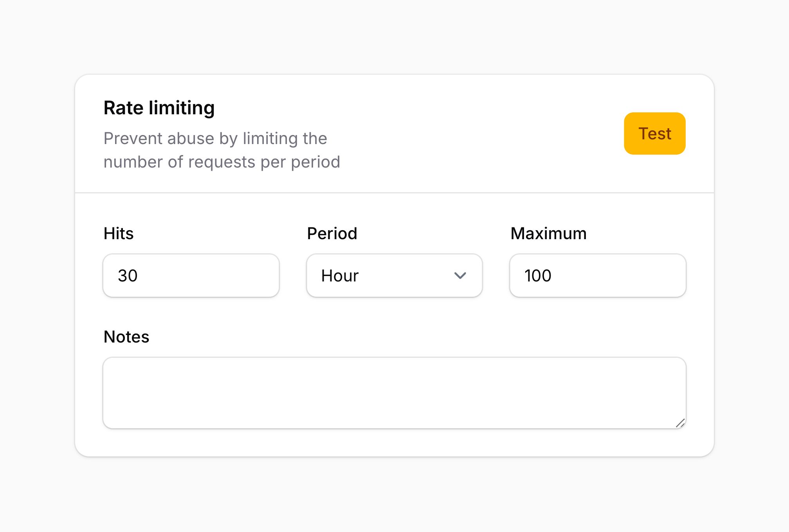Click the Hour option shown in Period
This screenshot has width=789, height=532.
[339, 275]
